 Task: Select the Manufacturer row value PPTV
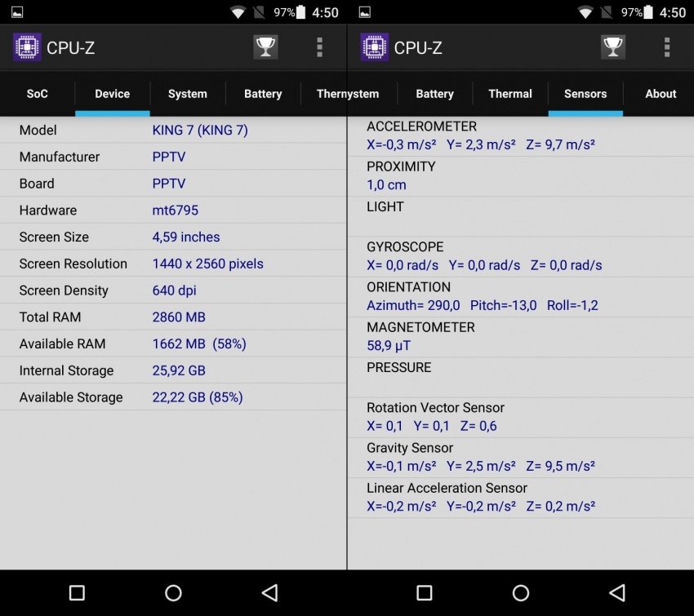click(169, 157)
